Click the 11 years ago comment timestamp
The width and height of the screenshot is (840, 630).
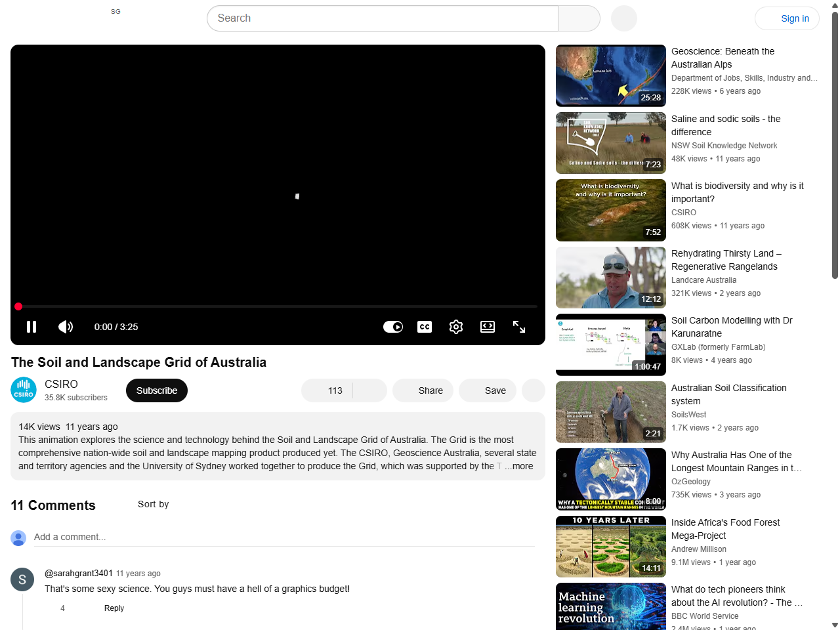(x=138, y=574)
